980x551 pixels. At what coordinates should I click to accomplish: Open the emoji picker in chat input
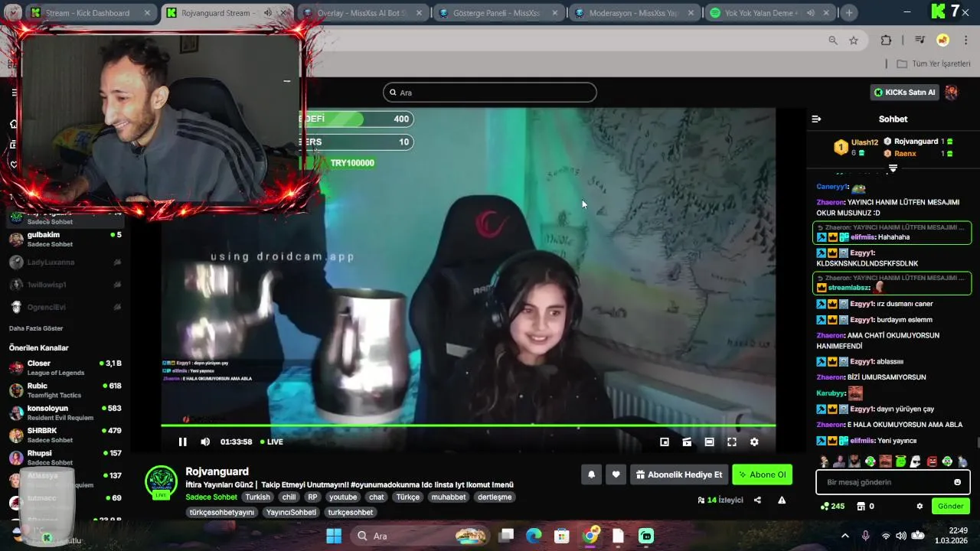click(x=957, y=482)
